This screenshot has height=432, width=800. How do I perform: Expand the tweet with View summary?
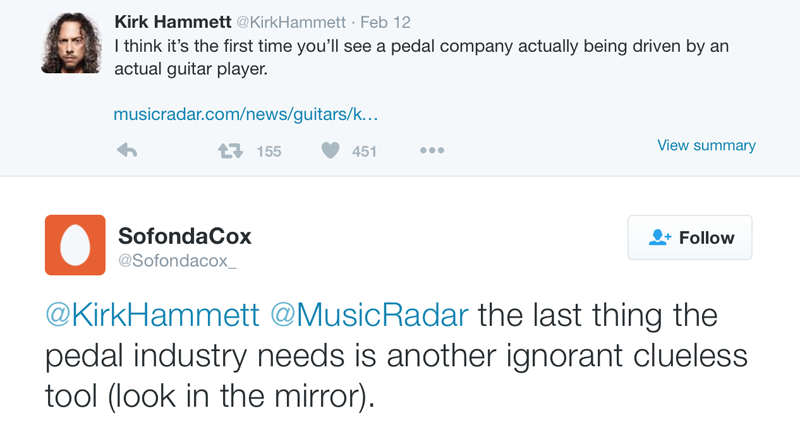point(706,145)
